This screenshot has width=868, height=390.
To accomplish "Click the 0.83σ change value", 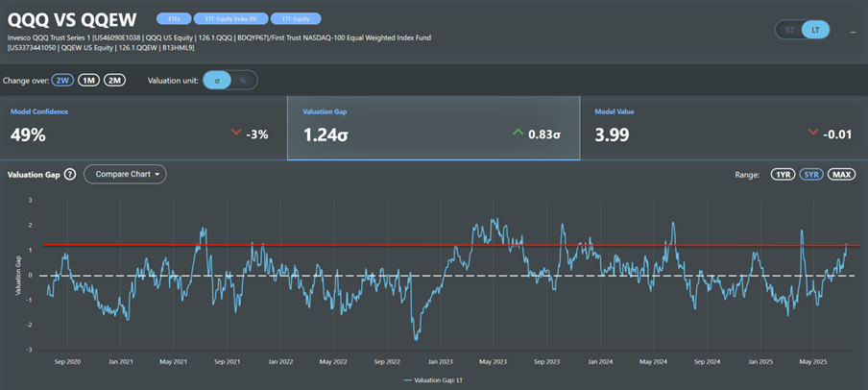I will tap(544, 134).
